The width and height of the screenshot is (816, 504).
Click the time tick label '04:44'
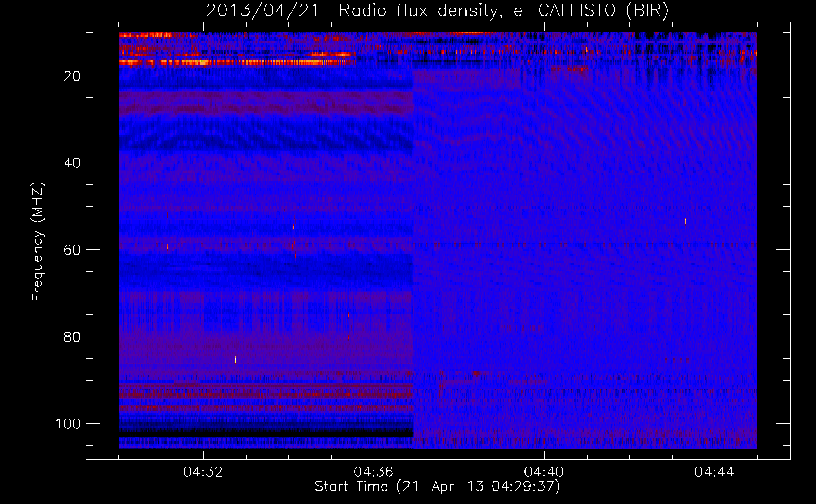click(715, 472)
